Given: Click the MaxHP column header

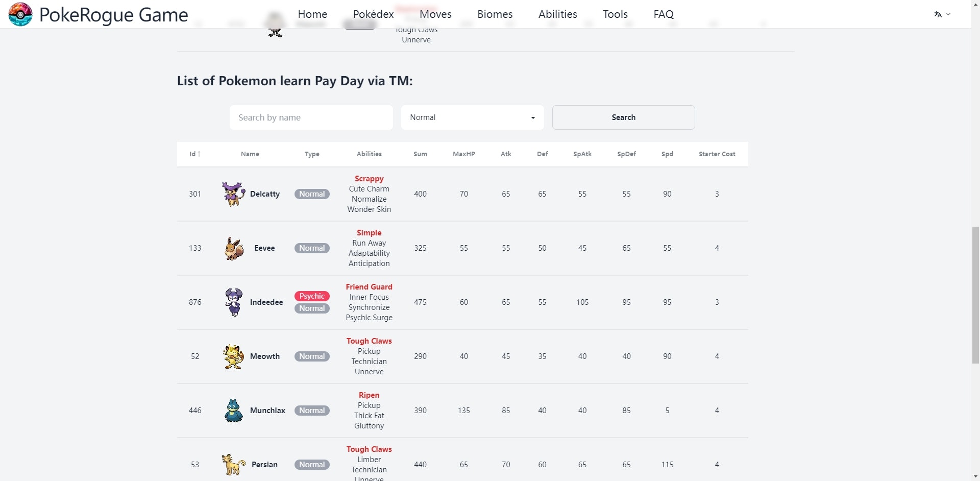Looking at the screenshot, I should (463, 154).
